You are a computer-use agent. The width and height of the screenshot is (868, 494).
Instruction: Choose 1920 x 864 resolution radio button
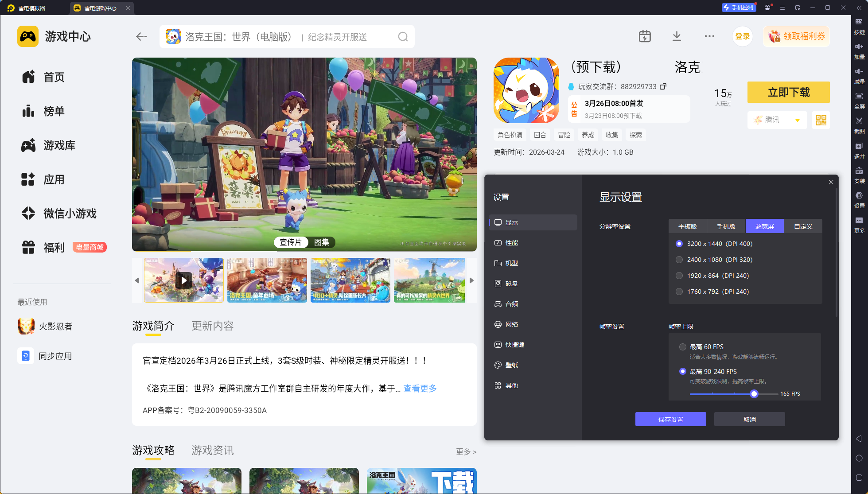[679, 276]
